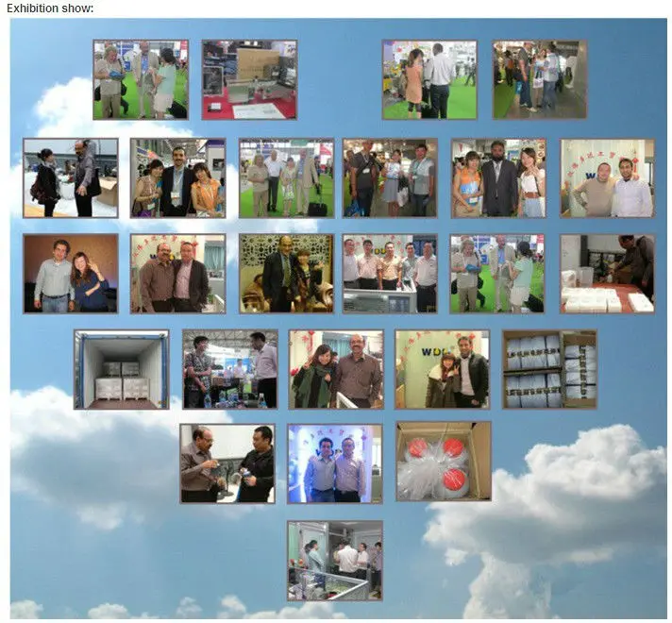The height and width of the screenshot is (623, 672).
Task: Select the photo of two men examining item
Action: [227, 463]
